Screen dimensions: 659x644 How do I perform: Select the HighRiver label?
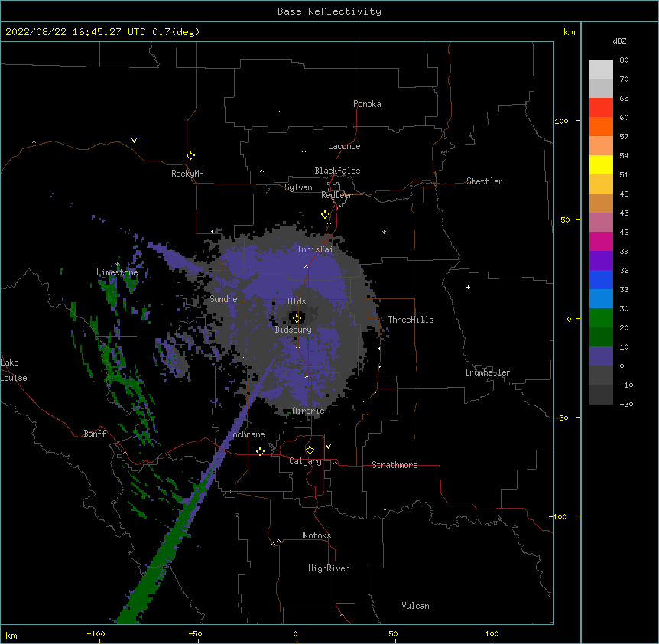click(x=329, y=568)
